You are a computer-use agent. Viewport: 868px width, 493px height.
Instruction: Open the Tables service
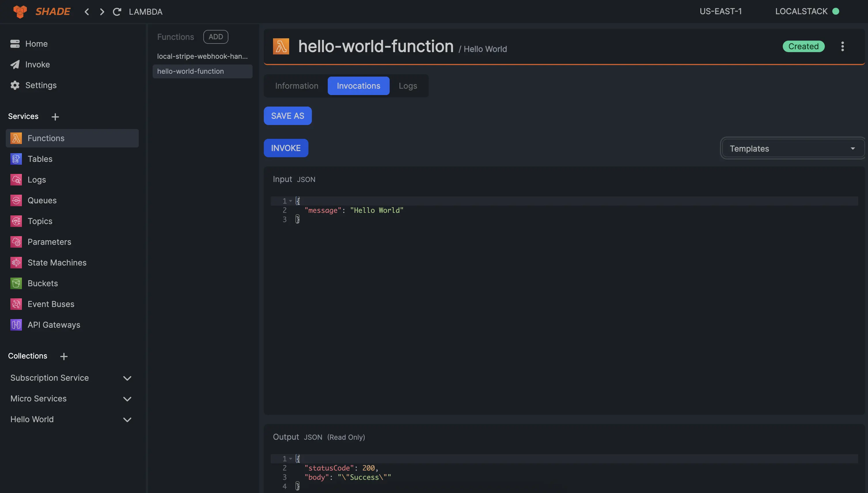(x=72, y=159)
